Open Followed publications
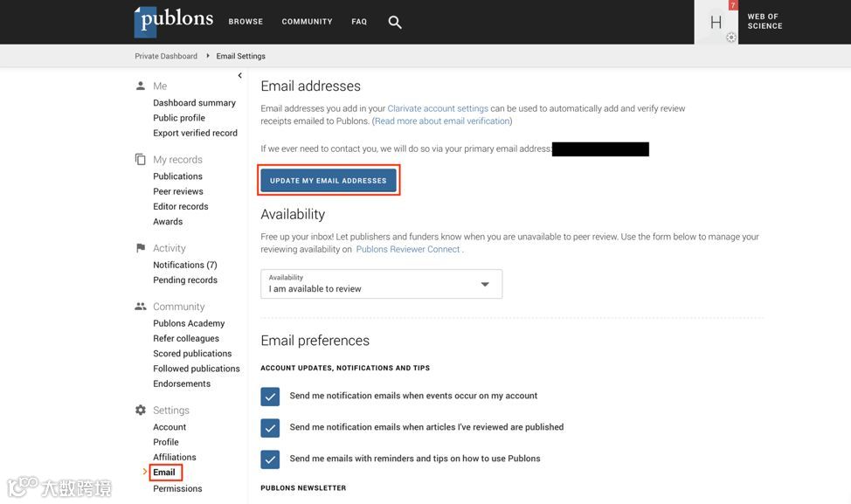The width and height of the screenshot is (851, 504). coord(197,369)
